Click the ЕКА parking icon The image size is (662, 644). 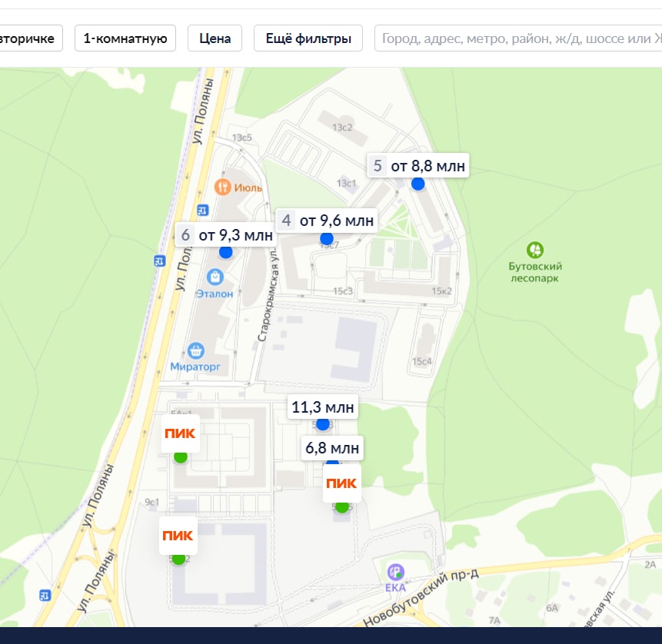click(396, 573)
